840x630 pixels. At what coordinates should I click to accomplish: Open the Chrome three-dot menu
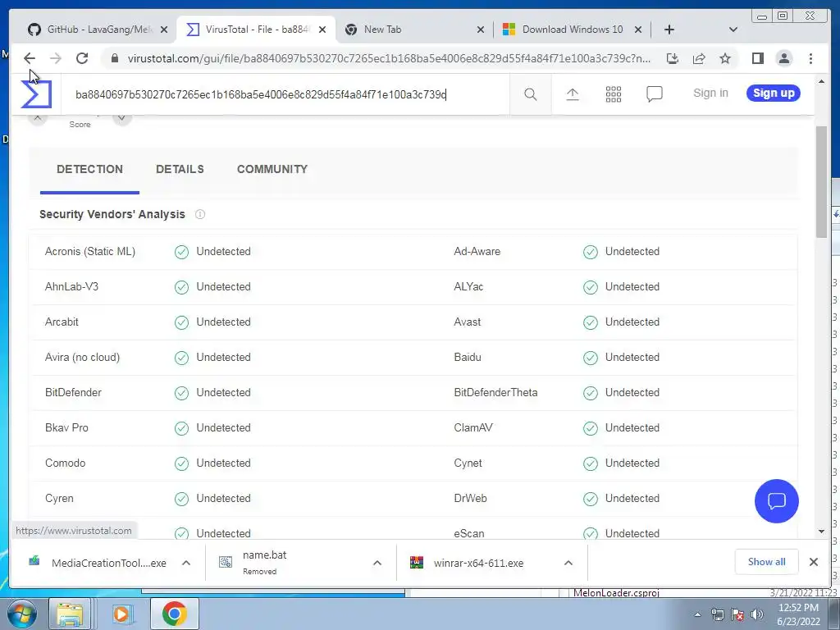coord(810,58)
